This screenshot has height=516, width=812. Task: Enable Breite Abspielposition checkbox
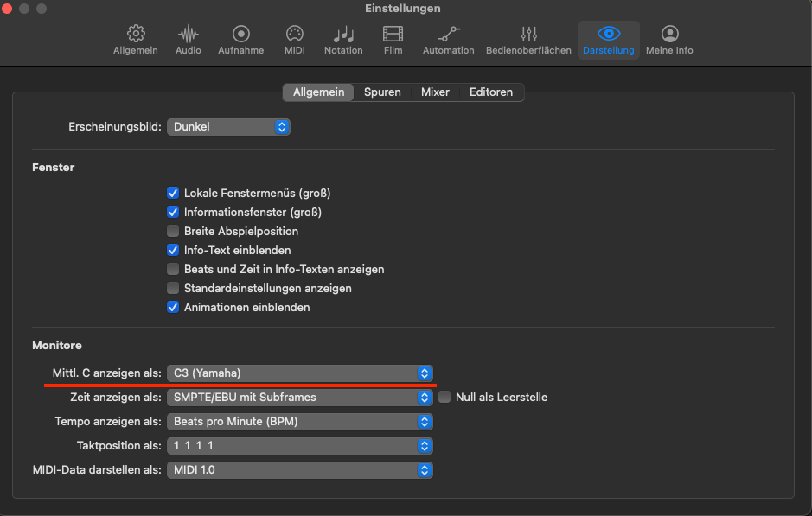173,232
